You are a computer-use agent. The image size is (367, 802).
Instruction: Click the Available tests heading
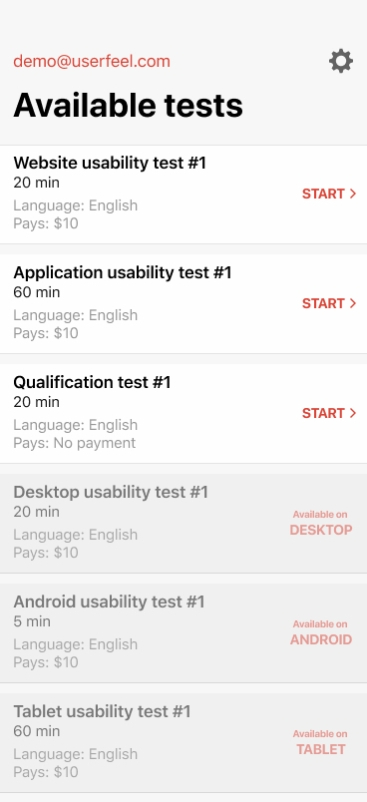(128, 105)
